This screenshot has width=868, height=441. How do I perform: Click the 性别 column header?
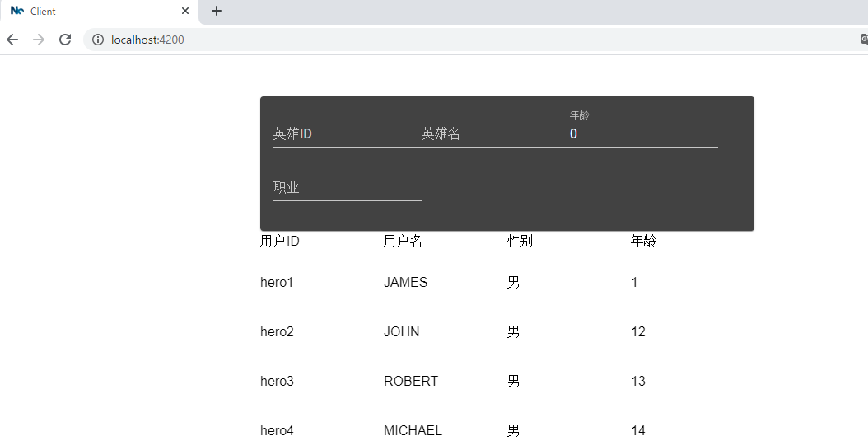520,241
